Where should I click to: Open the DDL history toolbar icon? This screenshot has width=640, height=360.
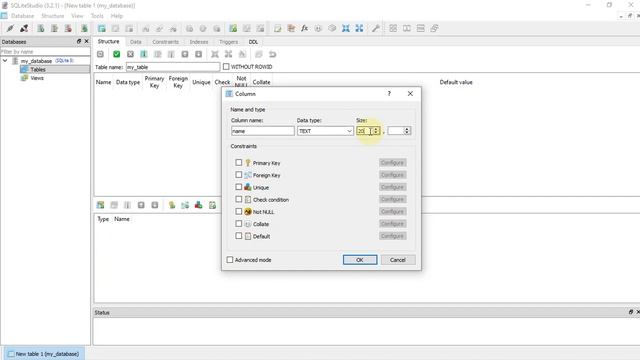(x=291, y=28)
